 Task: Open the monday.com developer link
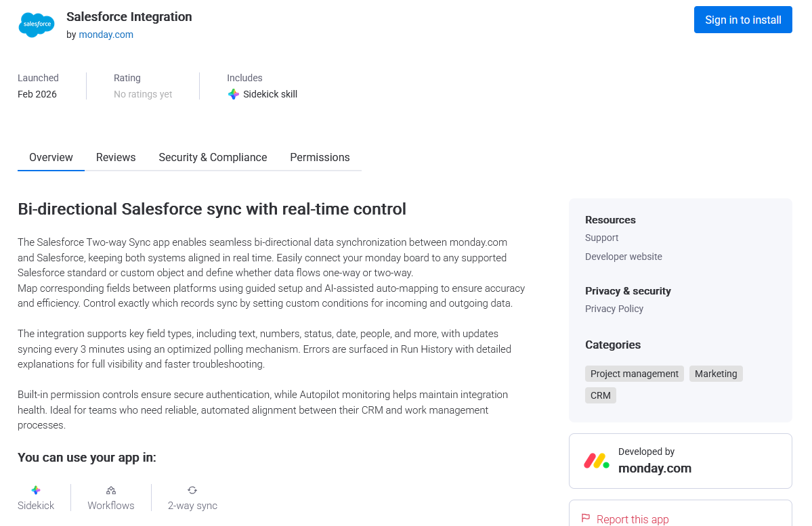click(106, 34)
